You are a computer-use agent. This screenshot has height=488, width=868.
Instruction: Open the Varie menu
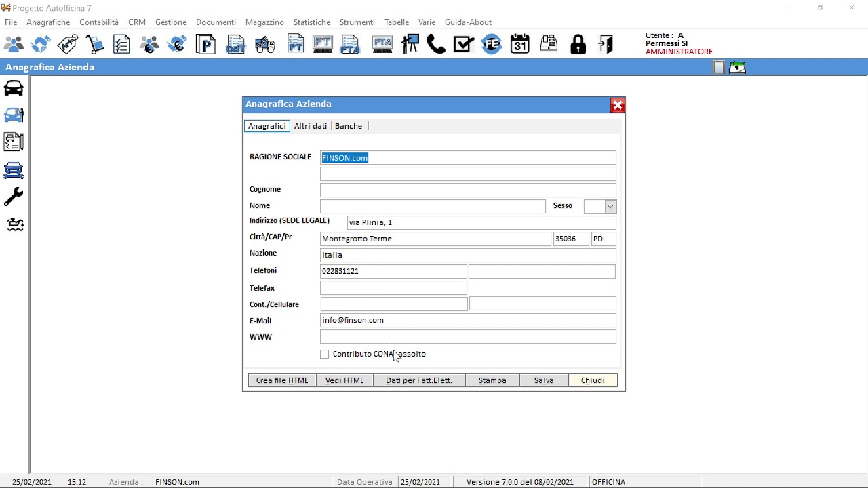pos(427,22)
